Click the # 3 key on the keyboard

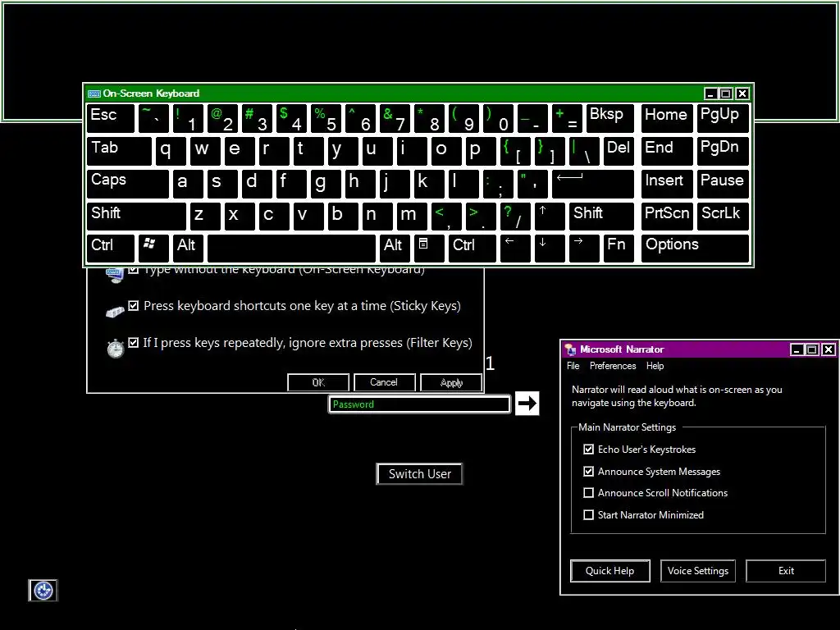pyautogui.click(x=257, y=118)
